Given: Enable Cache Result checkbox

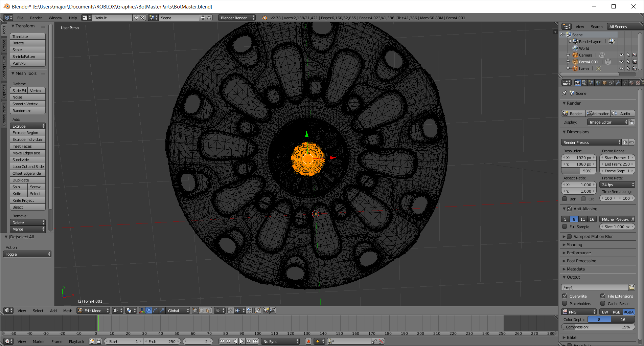Looking at the screenshot, I should (x=603, y=303).
